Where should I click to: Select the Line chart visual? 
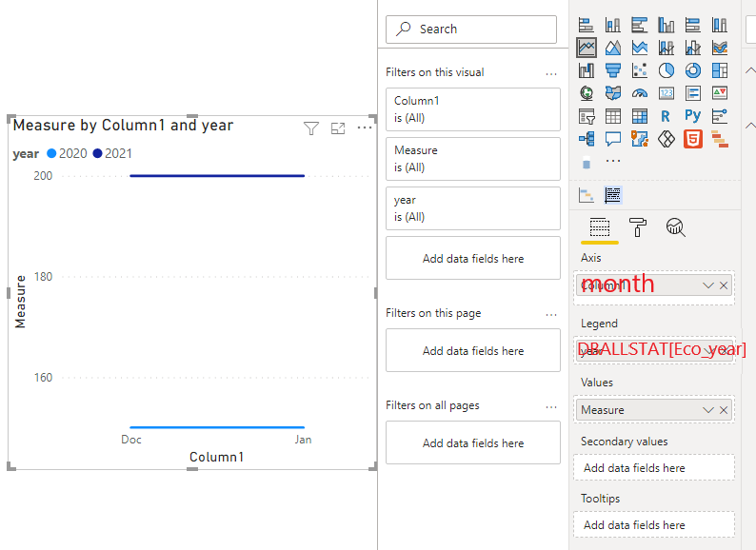587,48
